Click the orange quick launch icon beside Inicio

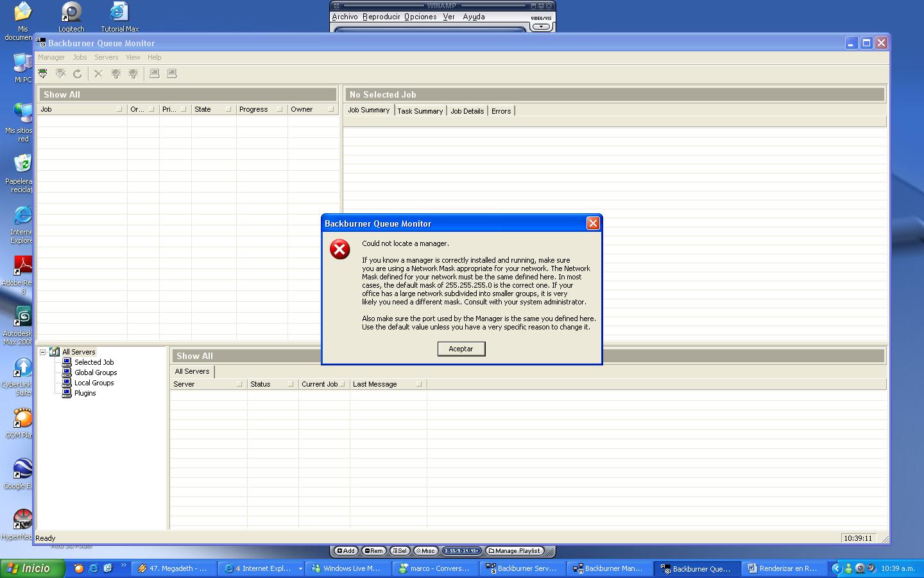[x=79, y=568]
